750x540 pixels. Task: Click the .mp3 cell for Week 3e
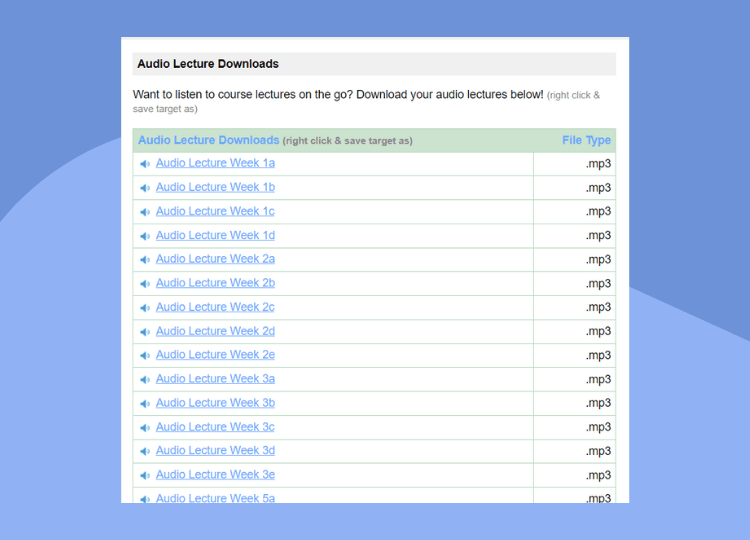574,475
